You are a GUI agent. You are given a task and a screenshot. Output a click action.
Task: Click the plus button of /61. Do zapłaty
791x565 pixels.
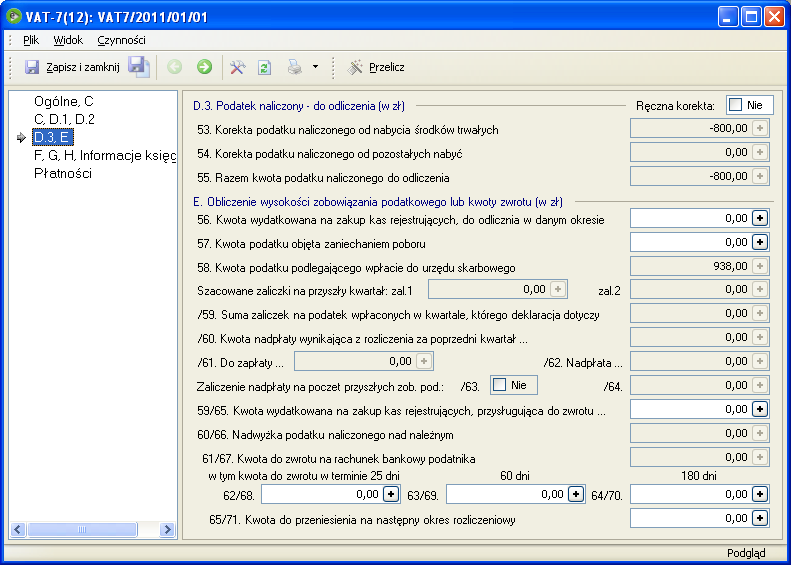coord(424,361)
